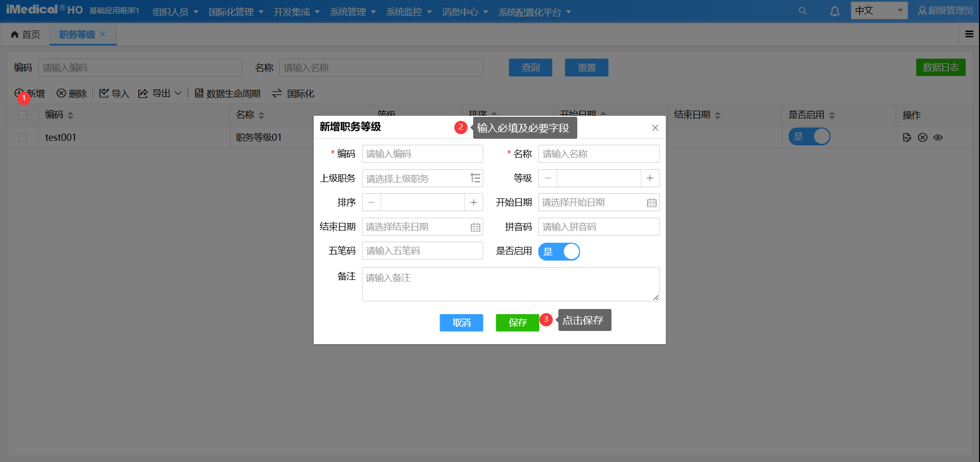Open the 系统监控 menu
Image resolution: width=980 pixels, height=462 pixels.
pyautogui.click(x=409, y=12)
